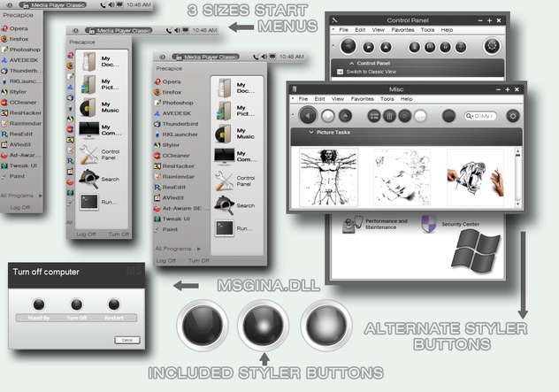Image resolution: width=559 pixels, height=392 pixels.
Task: Click the Up arrow button in the Misc window
Action: [345, 116]
